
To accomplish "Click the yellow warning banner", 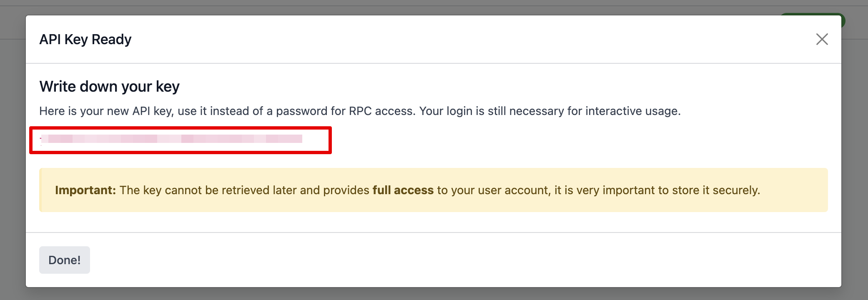I will point(434,204).
